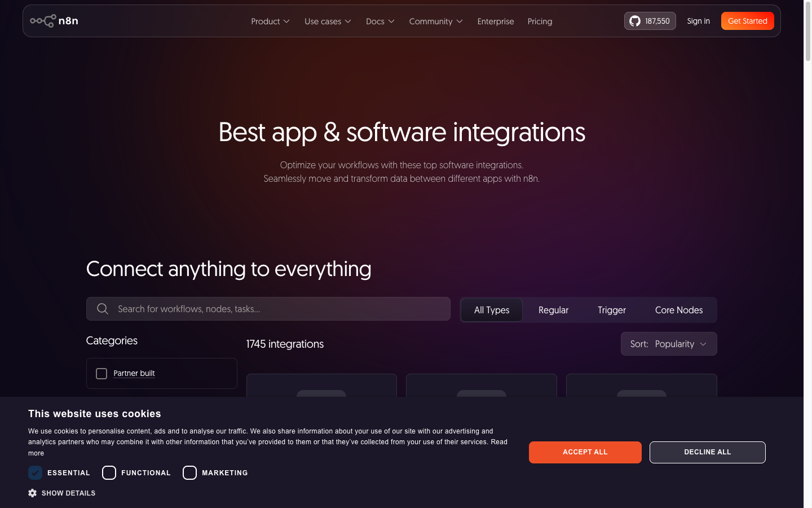
Task: Enable Marketing cookies checkbox
Action: click(x=189, y=472)
